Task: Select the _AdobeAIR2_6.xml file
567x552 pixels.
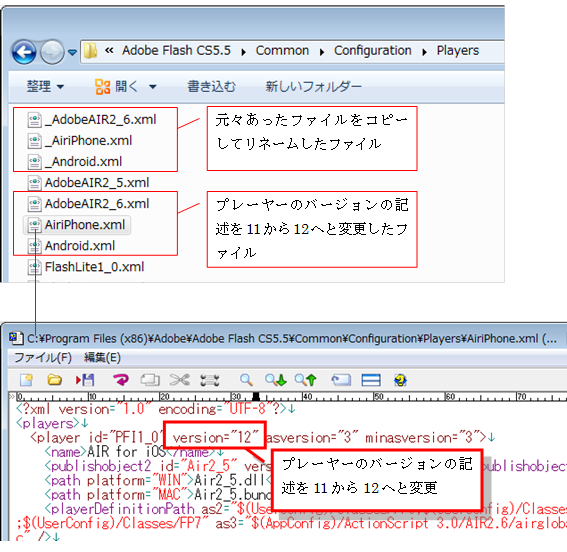Action: [92, 120]
